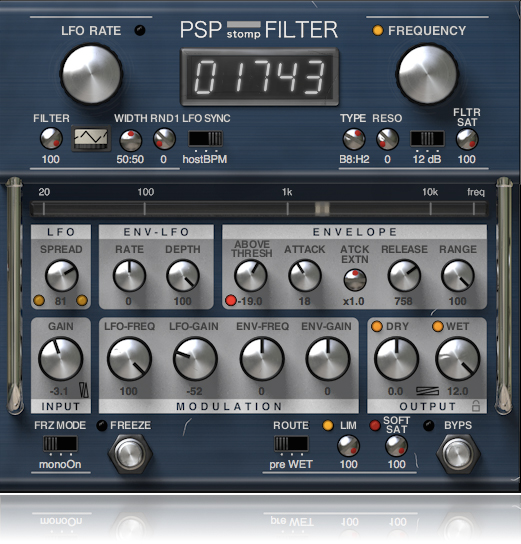Click the input gain phase invert icon
Viewport: 521px width, 544px height.
tap(84, 390)
